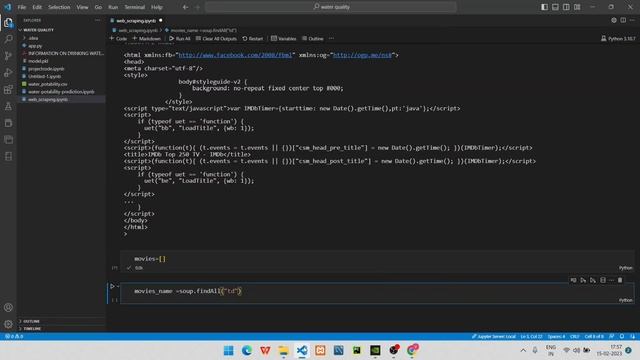Open the Terminal menu
Screen dimensions: 640x360
[x=134, y=7]
